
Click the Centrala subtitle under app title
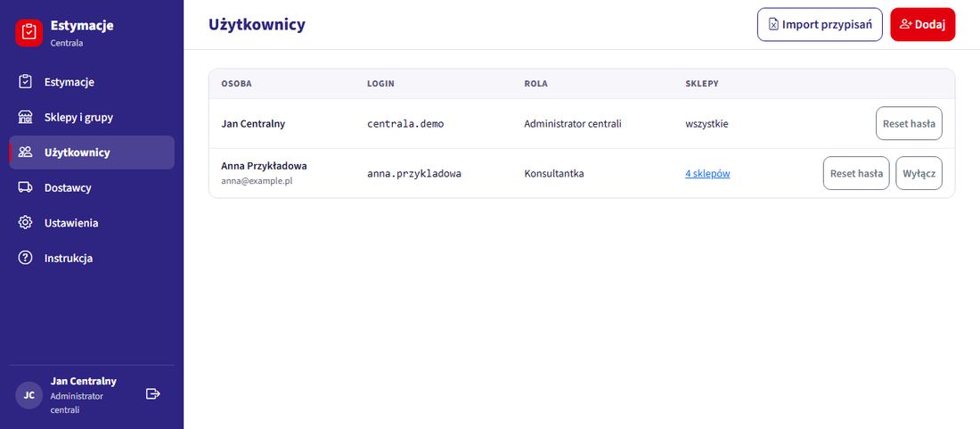(x=66, y=43)
